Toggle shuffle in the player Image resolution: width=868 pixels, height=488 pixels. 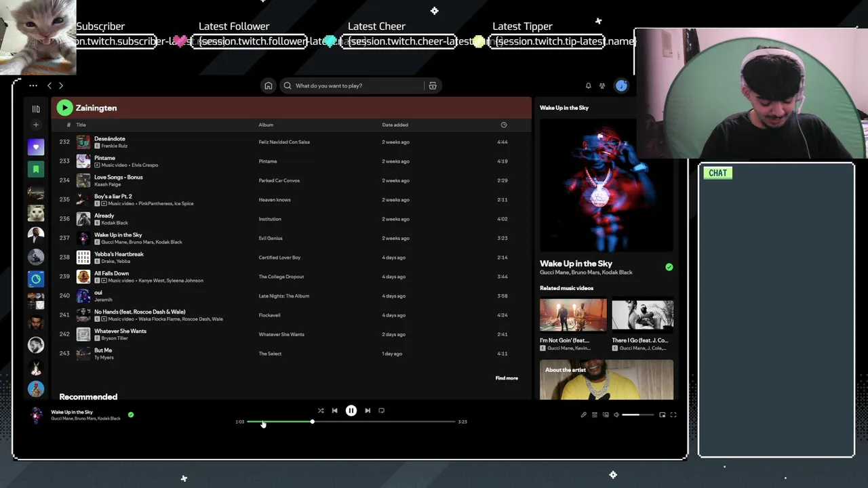(x=321, y=410)
